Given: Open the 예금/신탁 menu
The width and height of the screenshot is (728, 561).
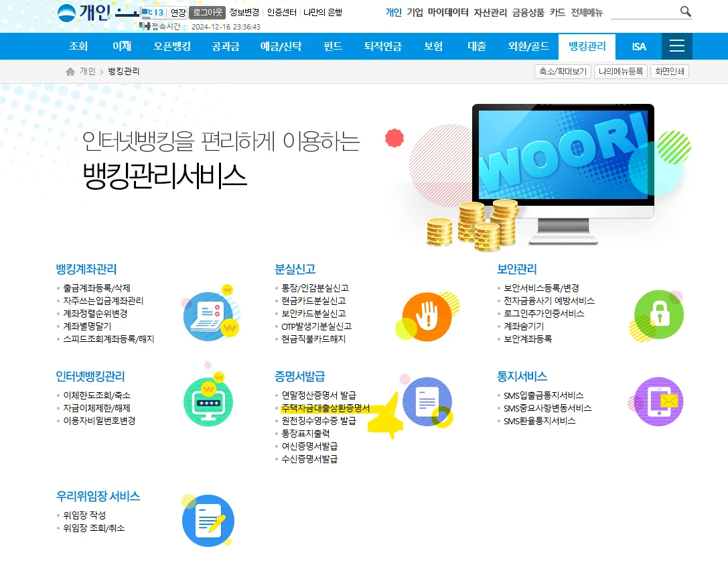Looking at the screenshot, I should [281, 46].
